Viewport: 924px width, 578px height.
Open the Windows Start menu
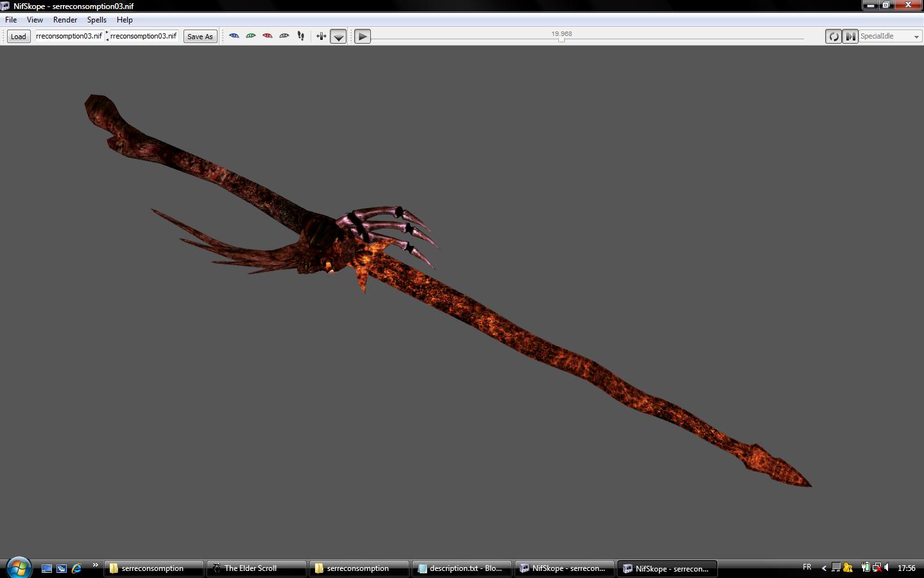pos(19,568)
